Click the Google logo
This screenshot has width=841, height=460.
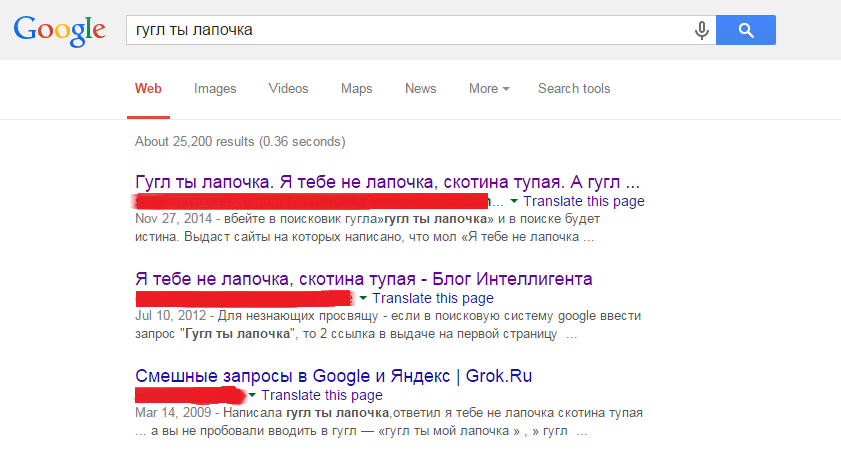click(x=60, y=31)
